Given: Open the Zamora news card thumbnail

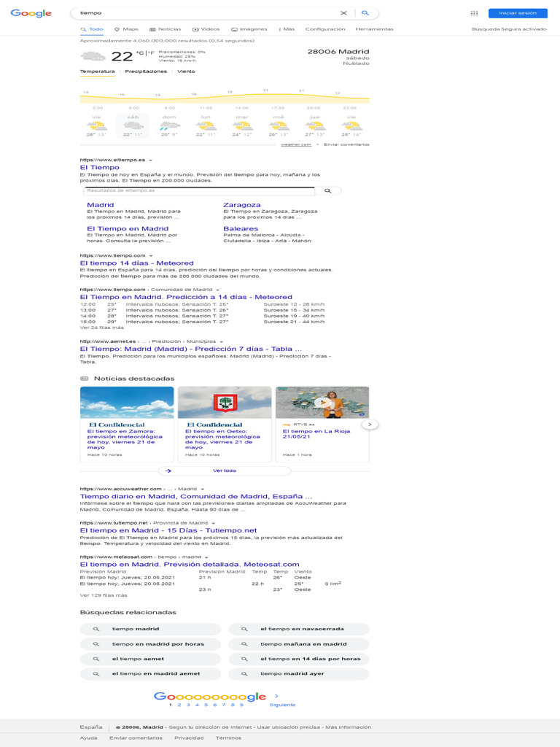Looking at the screenshot, I should (x=127, y=403).
